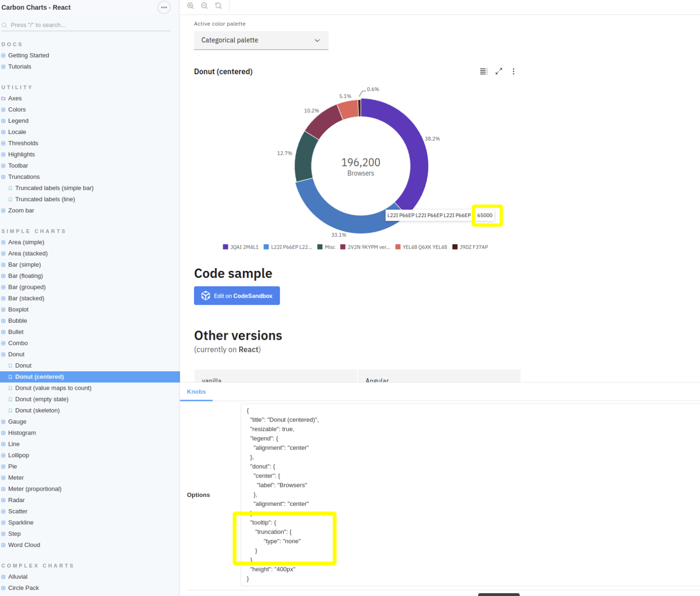Click the JQAI 2M4L1 purple legend swatch
Image resolution: width=700 pixels, height=596 pixels.
(x=225, y=246)
